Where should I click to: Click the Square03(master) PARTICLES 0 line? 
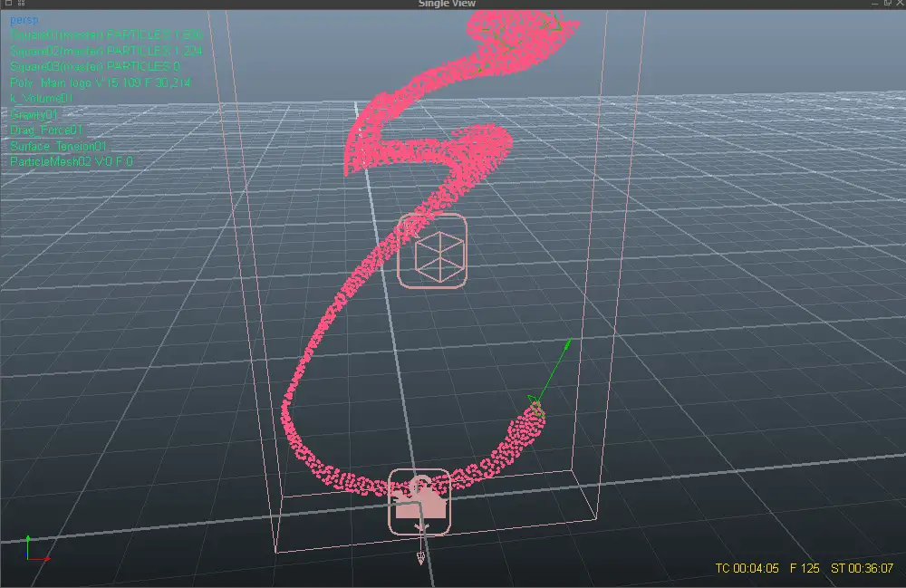(x=95, y=66)
